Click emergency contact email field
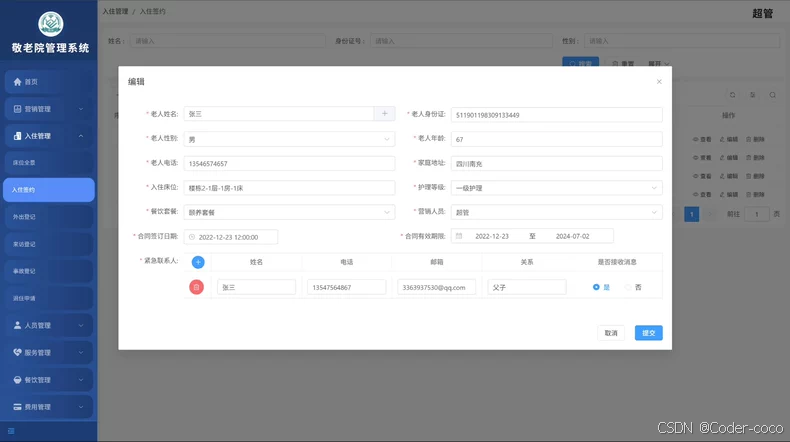The height and width of the screenshot is (442, 790). click(x=436, y=287)
